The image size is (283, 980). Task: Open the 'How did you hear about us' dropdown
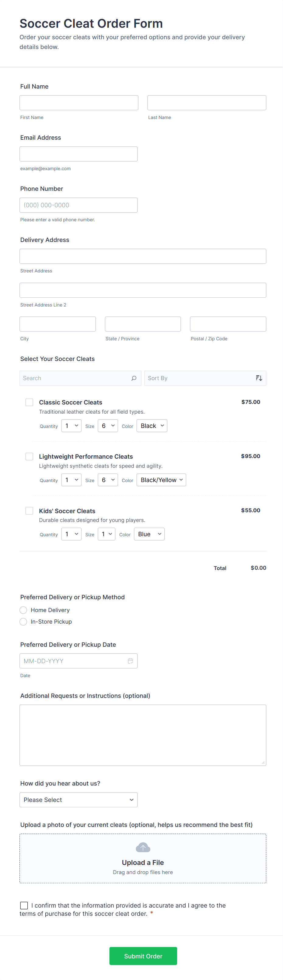pyautogui.click(x=79, y=800)
